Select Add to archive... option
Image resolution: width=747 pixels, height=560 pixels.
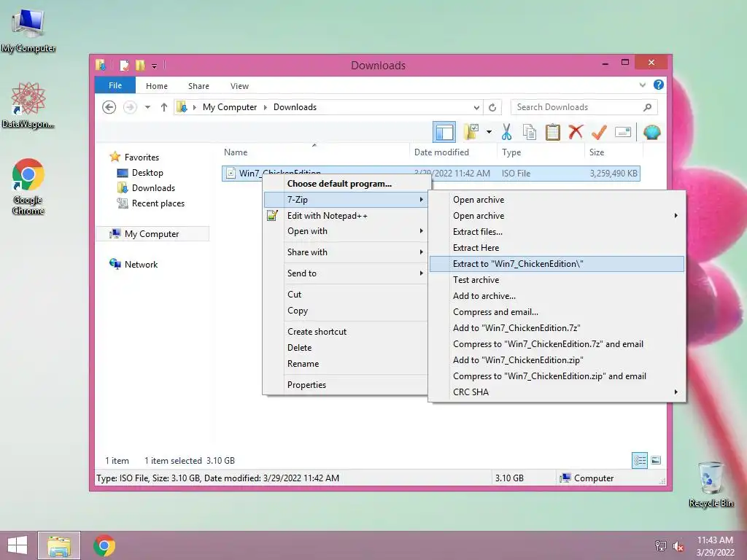coord(557,296)
